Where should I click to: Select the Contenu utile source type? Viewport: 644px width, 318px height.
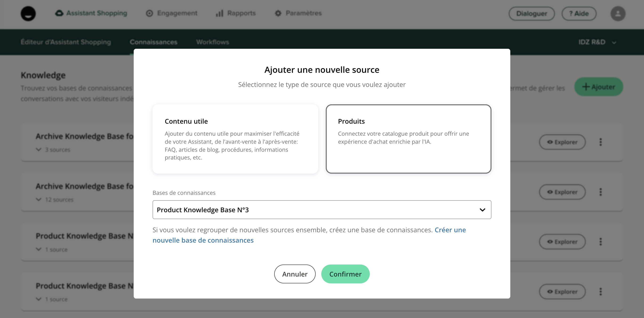[x=235, y=139]
